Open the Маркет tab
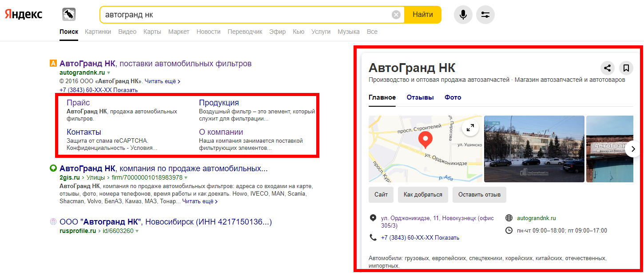 point(179,32)
